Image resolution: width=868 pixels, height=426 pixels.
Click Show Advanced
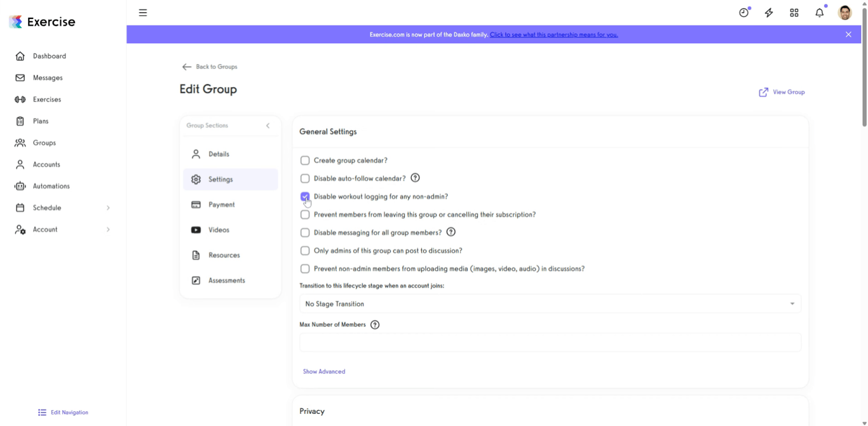324,371
